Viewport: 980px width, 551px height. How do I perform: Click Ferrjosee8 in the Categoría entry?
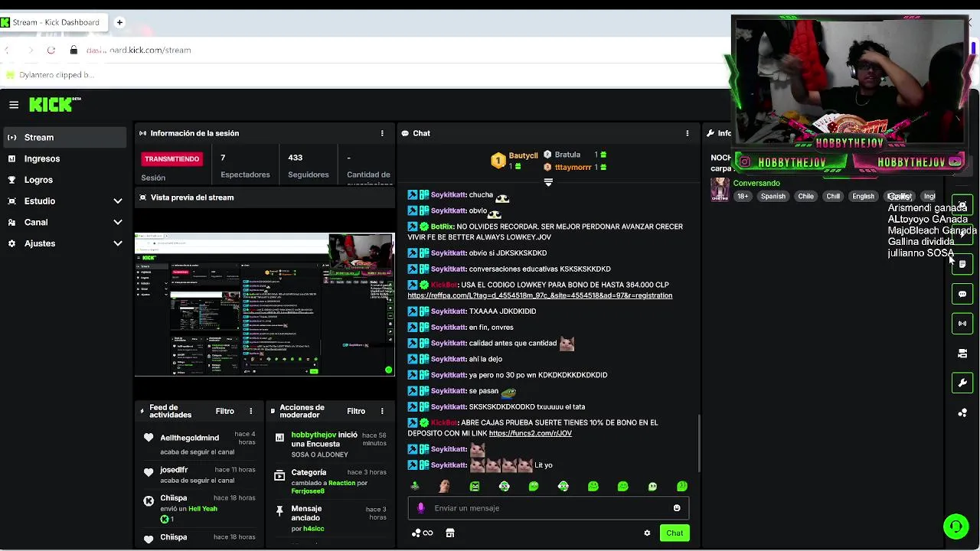[x=308, y=491]
